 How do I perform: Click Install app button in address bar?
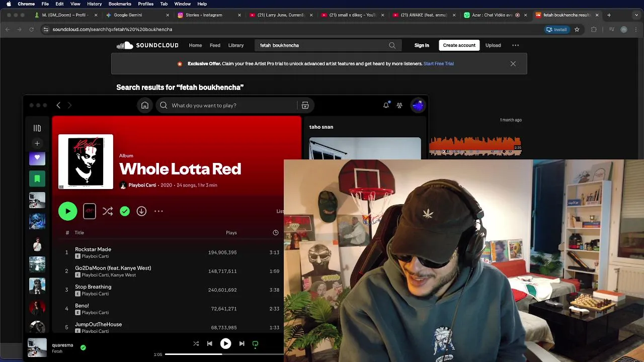click(x=556, y=30)
